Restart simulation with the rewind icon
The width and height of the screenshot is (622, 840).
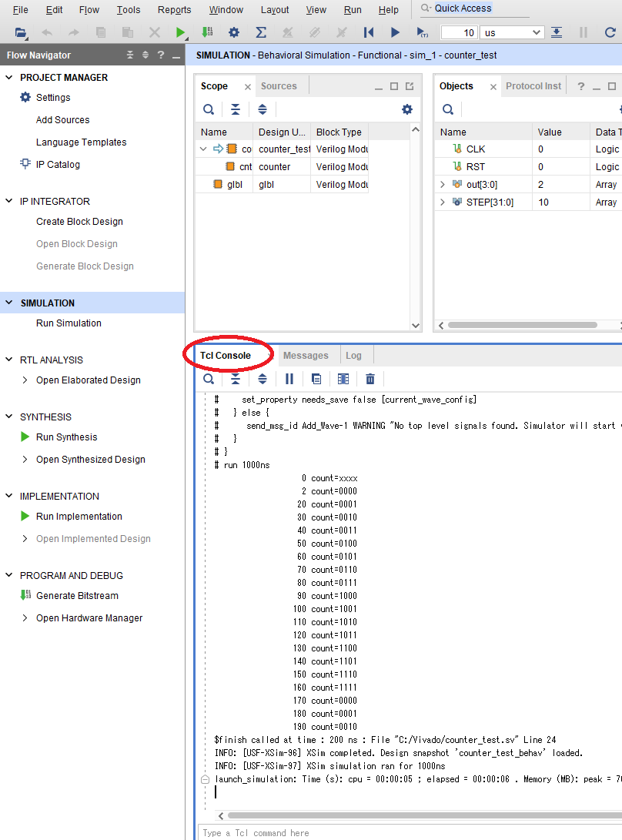click(369, 32)
